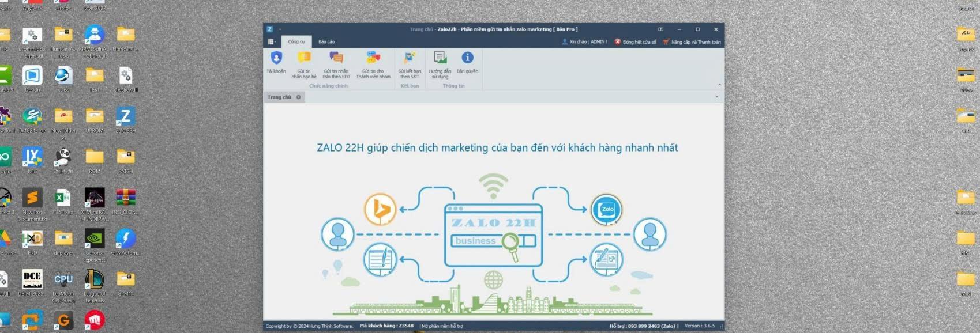Close the Trang chủ document tab
The width and height of the screenshot is (980, 333).
point(299,97)
